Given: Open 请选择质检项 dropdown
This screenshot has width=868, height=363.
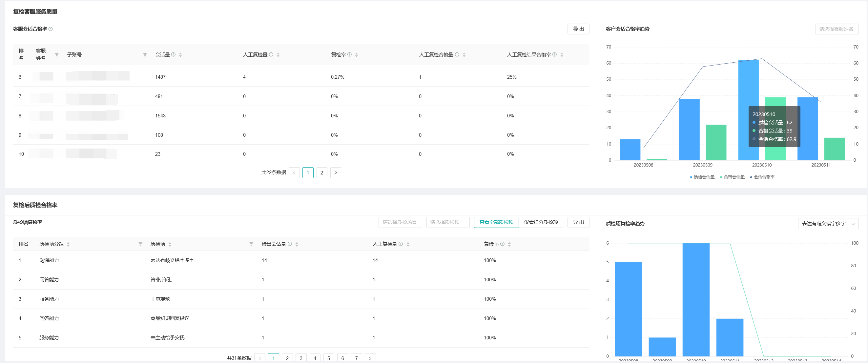Looking at the screenshot, I should (x=448, y=222).
